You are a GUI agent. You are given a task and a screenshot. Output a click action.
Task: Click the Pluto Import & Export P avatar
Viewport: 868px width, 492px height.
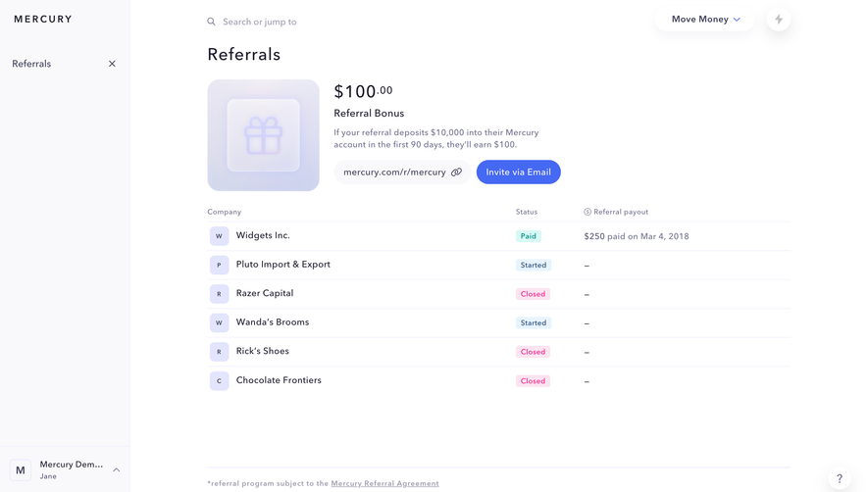pos(220,265)
